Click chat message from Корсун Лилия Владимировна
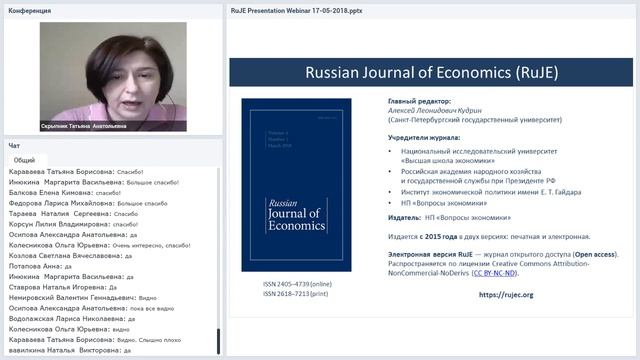This screenshot has height=360, width=640. click(73, 224)
